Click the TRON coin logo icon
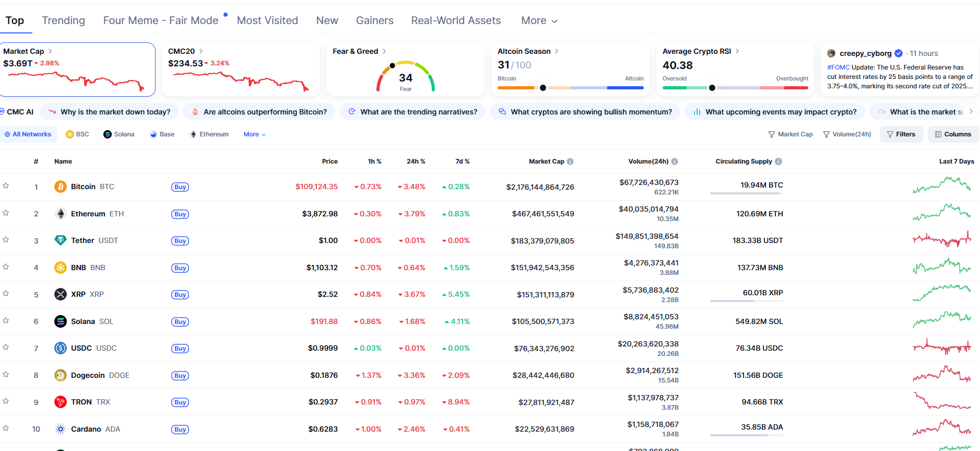 (61, 402)
